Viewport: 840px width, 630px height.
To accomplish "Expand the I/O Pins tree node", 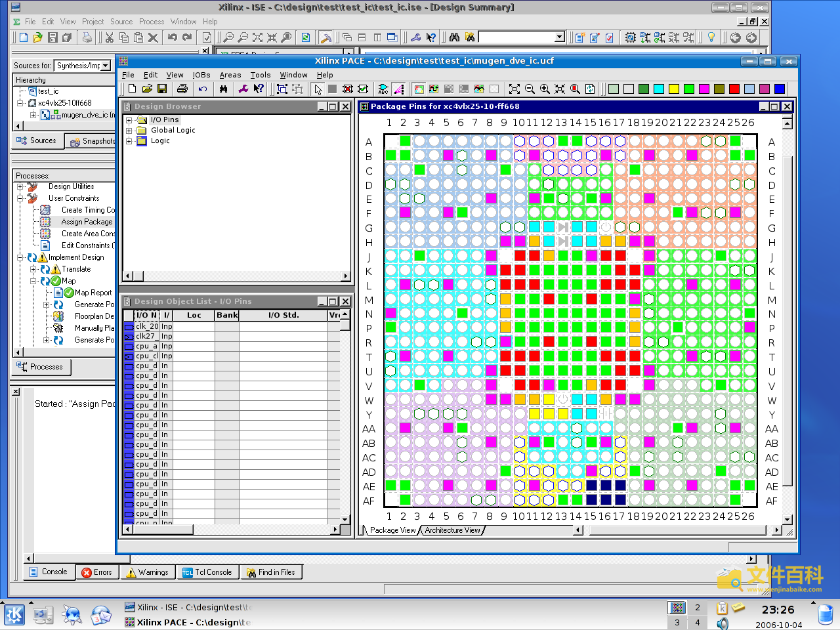I will [x=129, y=120].
